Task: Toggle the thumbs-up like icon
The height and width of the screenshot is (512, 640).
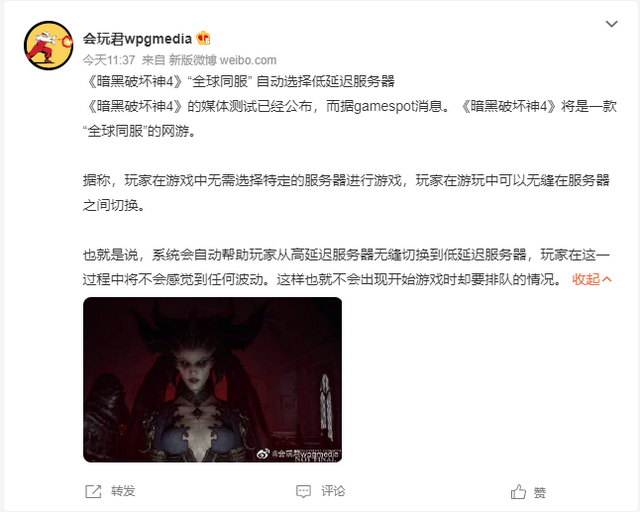Action: 518,492
